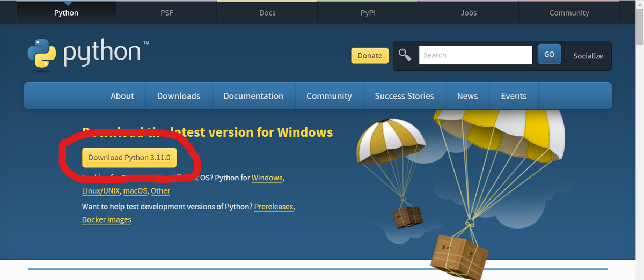Viewport: 644px width, 280px height.
Task: Open the Prereleases link
Action: pos(274,207)
